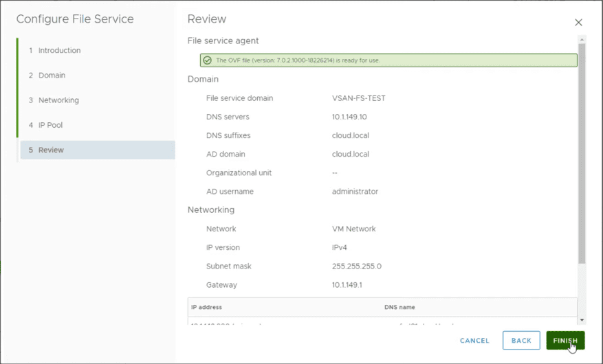Select DNS servers value 10.1.149.10
Viewport: 603px width, 364px height.
pos(349,117)
